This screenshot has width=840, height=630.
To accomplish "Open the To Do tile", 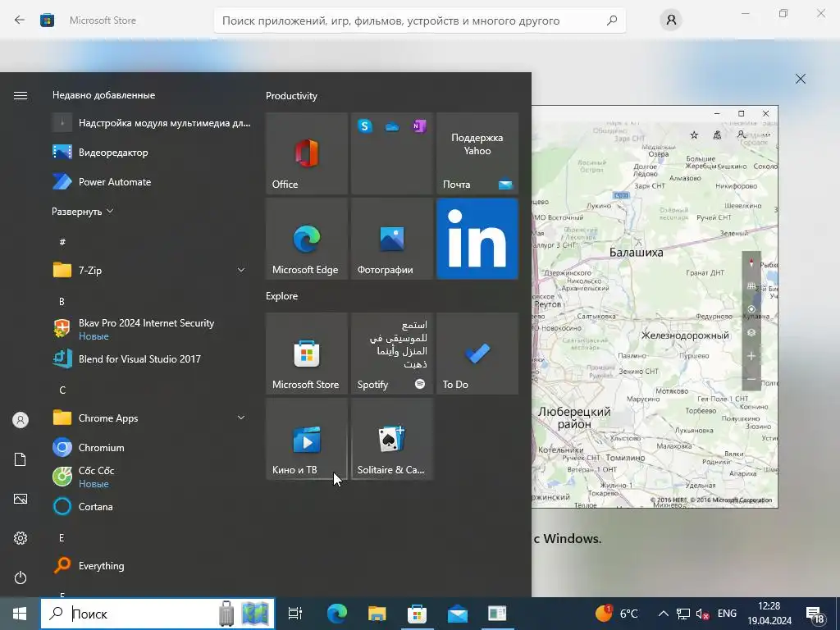I will click(477, 354).
